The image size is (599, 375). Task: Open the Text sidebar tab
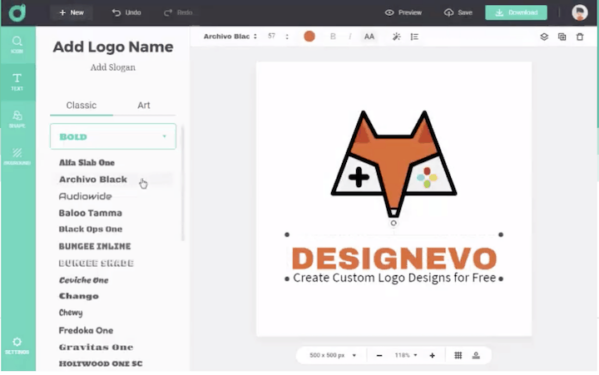[17, 82]
